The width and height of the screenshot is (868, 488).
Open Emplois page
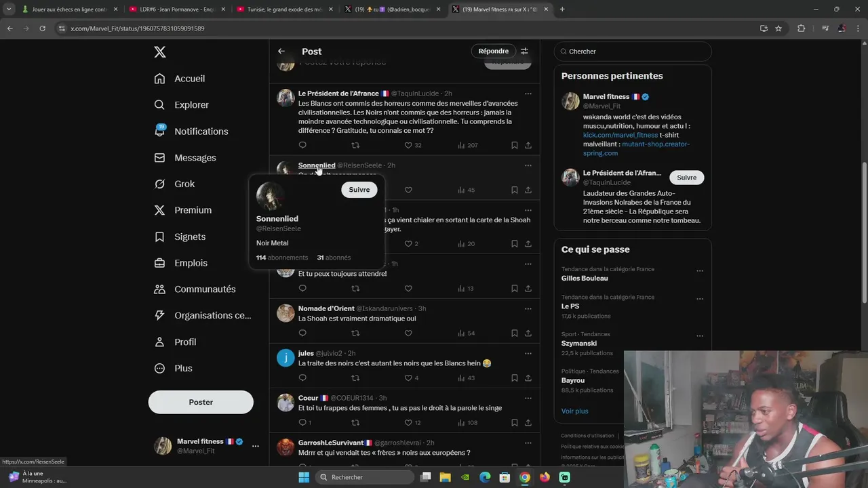pos(181,263)
